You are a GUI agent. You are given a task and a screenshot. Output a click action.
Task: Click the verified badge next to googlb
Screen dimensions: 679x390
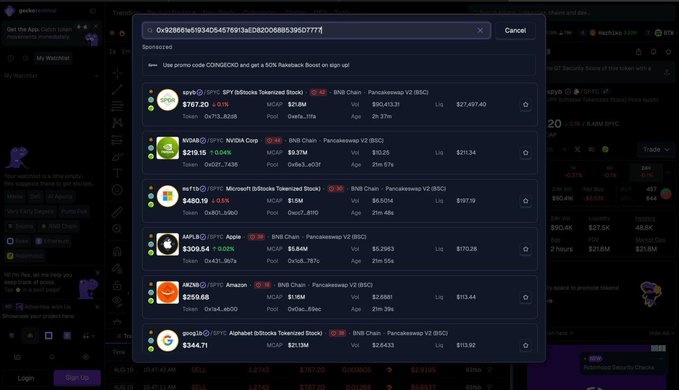(206, 333)
